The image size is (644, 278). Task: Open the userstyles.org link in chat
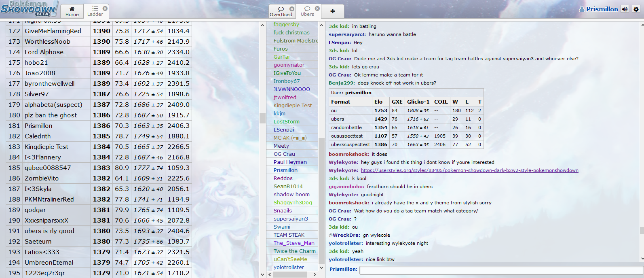(x=469, y=170)
